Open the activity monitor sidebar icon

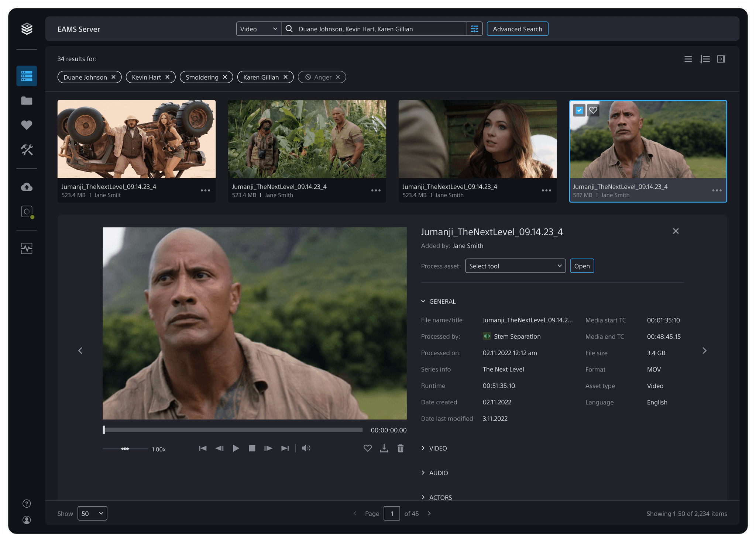click(x=27, y=248)
